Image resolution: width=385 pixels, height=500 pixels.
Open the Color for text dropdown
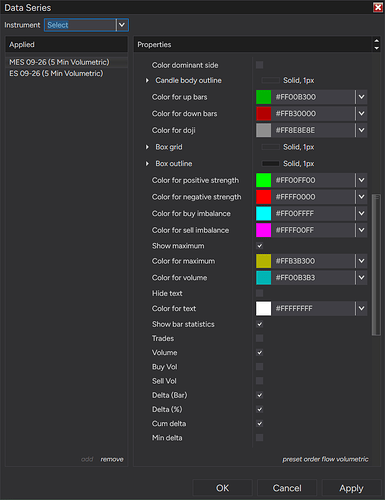coord(361,308)
